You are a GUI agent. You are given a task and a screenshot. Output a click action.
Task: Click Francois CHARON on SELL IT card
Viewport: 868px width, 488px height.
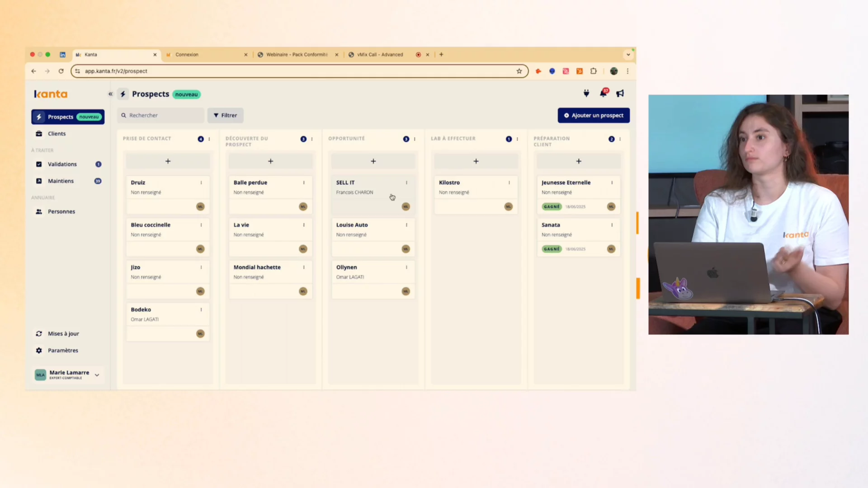pos(354,192)
